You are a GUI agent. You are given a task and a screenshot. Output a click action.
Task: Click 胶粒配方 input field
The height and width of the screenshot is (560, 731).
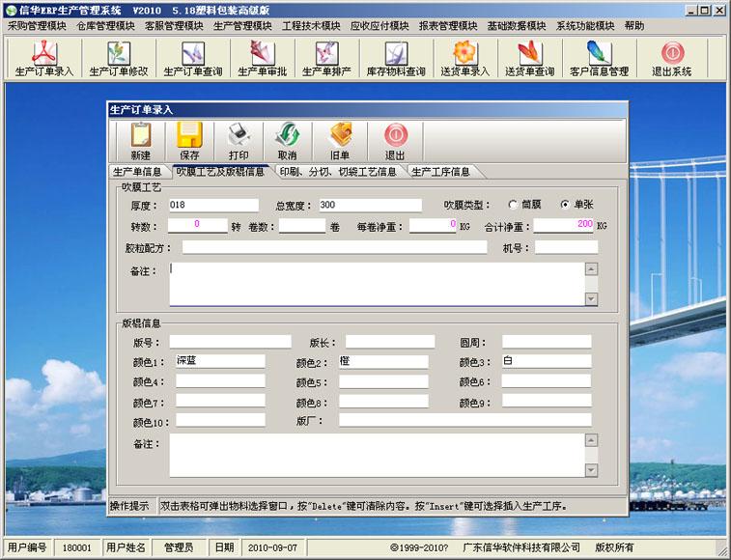335,247
